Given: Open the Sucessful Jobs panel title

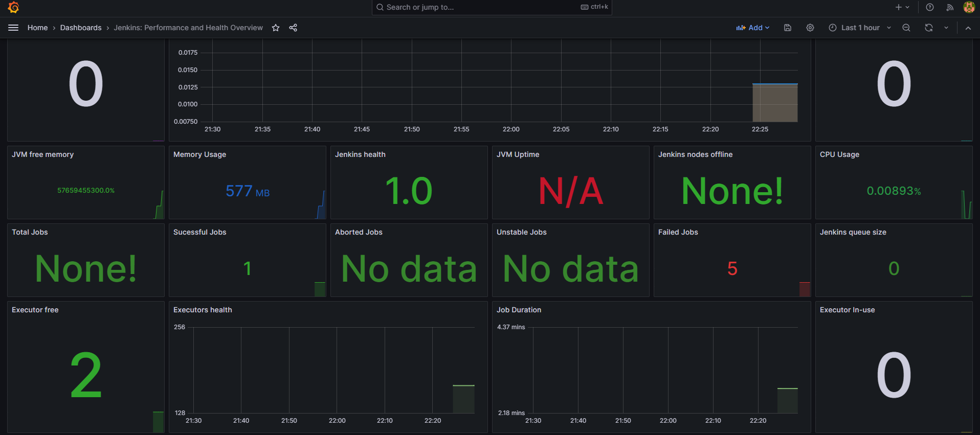Looking at the screenshot, I should 199,232.
